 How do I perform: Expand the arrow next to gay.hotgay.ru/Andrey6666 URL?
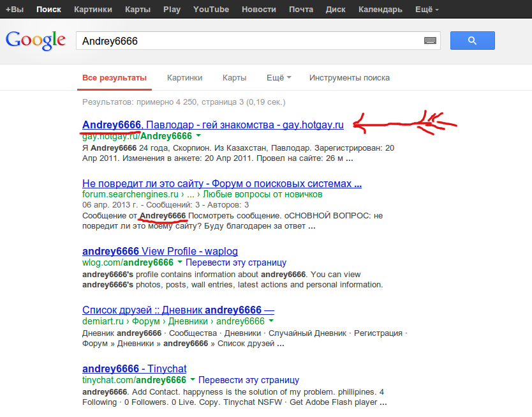pos(198,136)
